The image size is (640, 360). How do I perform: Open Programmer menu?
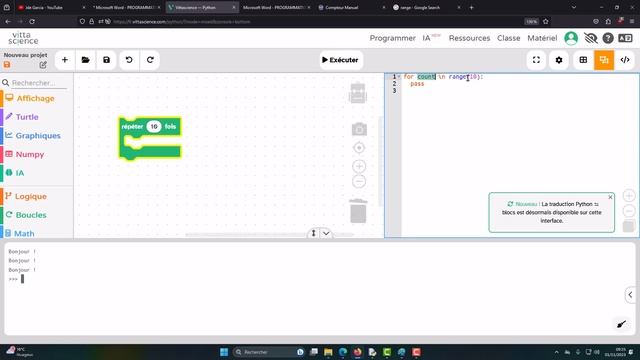(392, 38)
